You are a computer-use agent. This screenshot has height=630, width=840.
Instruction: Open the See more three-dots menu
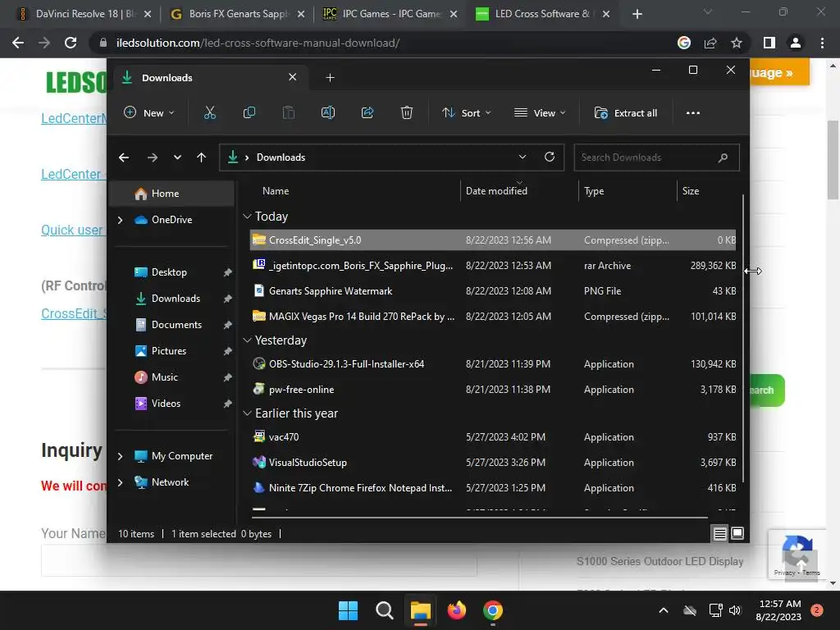coord(692,113)
